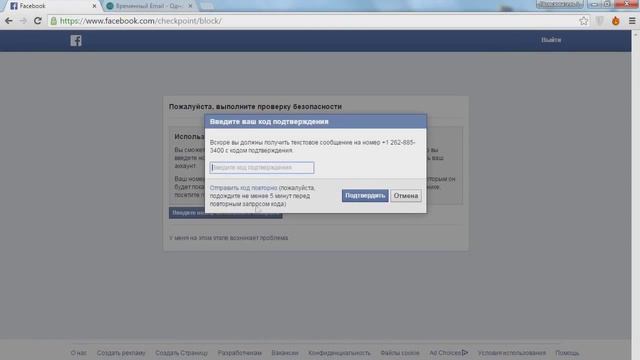This screenshot has width=640, height=360.
Task: Click the AdChoices triangle icon in footer
Action: pos(465,352)
